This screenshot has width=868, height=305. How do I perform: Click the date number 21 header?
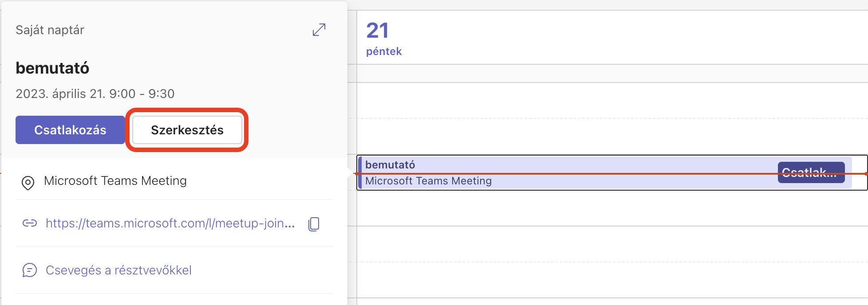point(377,31)
